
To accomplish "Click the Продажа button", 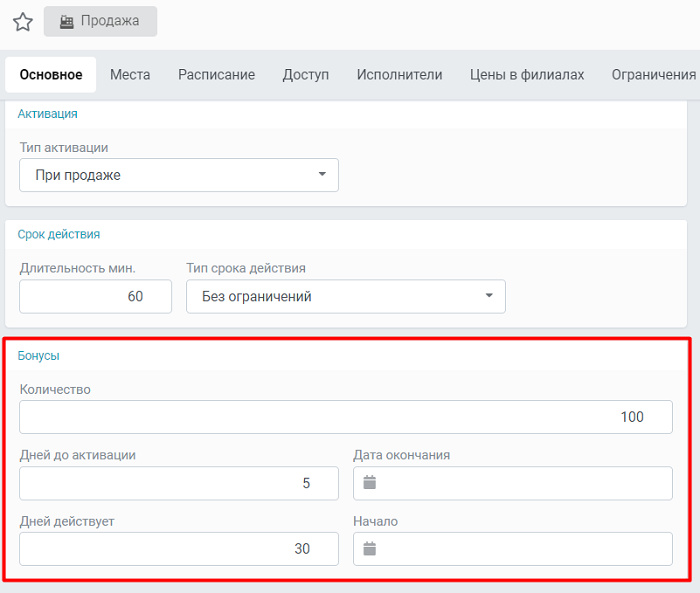I will [100, 21].
